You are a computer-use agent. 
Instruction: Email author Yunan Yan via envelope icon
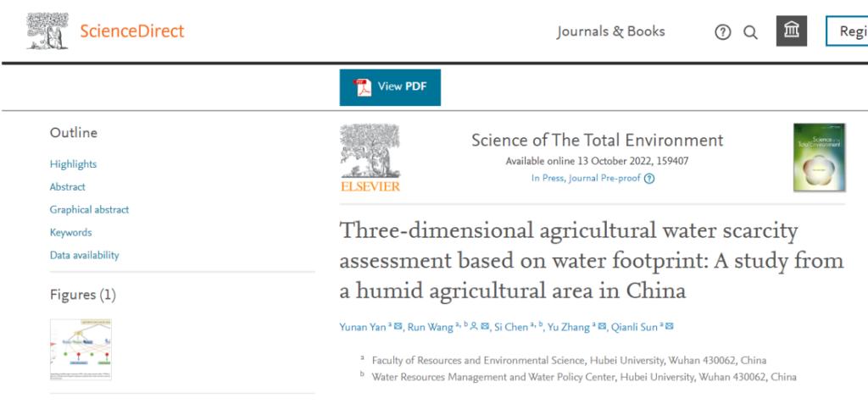pos(398,327)
